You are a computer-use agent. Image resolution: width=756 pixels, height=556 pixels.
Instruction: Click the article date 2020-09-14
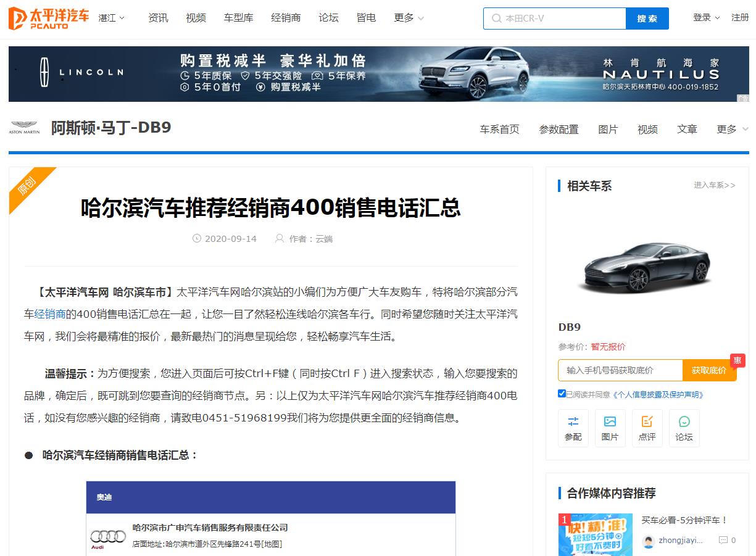pos(231,239)
